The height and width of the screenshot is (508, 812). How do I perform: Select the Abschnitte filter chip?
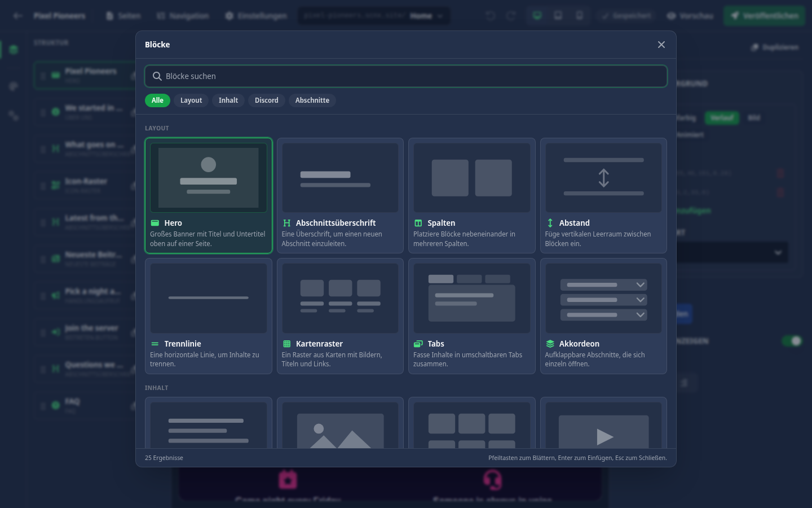click(312, 100)
